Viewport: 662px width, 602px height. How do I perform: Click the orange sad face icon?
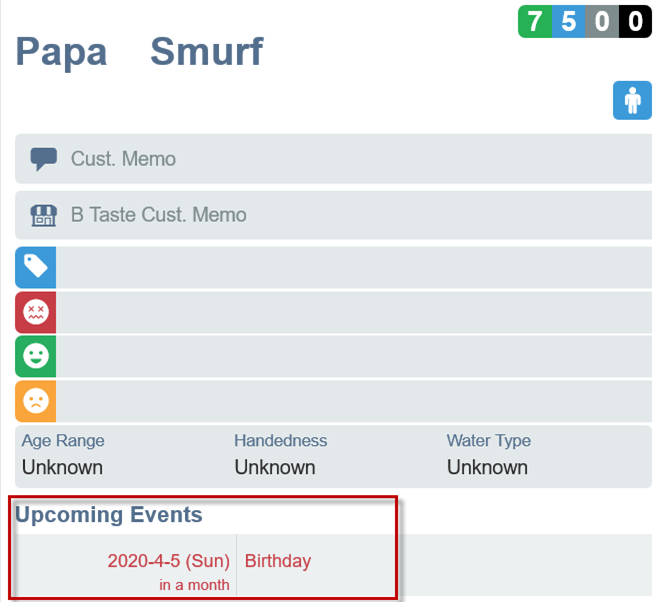point(36,401)
